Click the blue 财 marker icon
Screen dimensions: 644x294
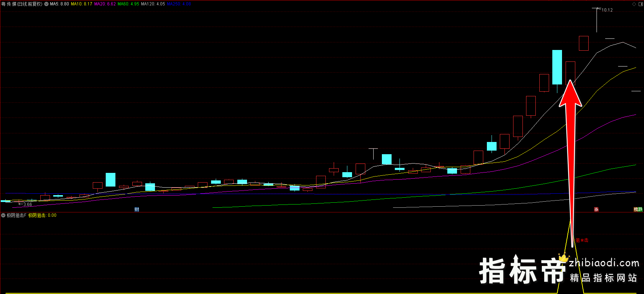click(x=137, y=210)
